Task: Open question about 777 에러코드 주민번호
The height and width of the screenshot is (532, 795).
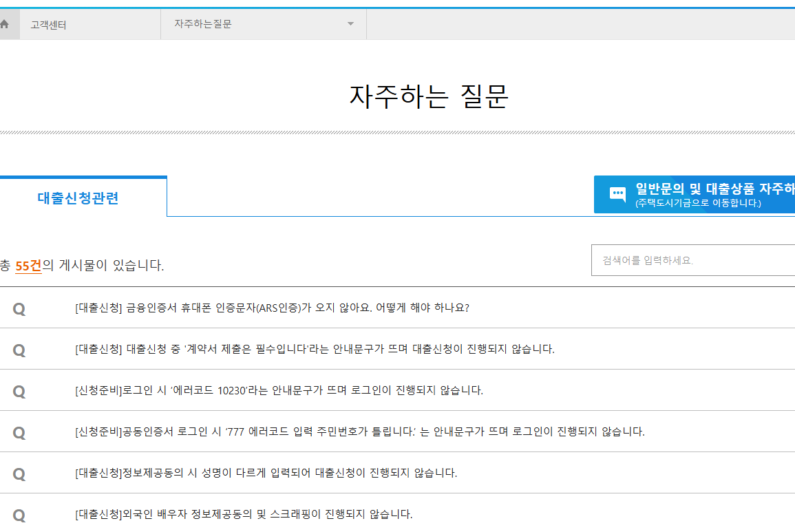Action: pyautogui.click(x=360, y=432)
